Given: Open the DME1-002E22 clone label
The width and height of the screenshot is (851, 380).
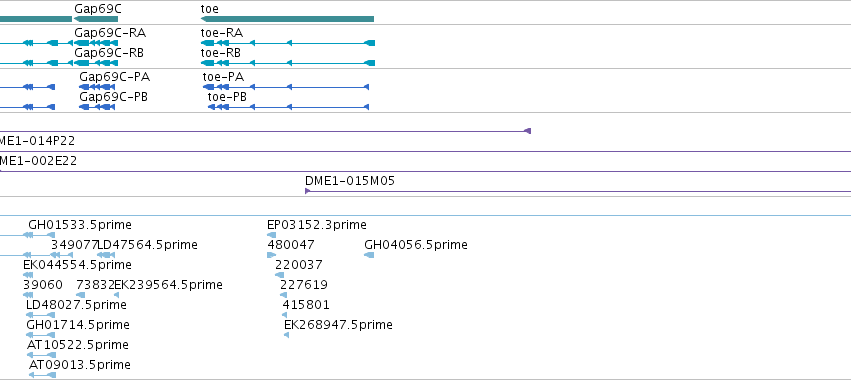Looking at the screenshot, I should [37, 161].
